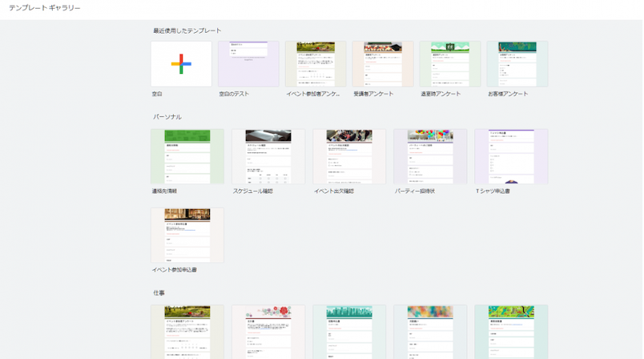Select the 連絡先情報 template thumbnail
The width and height of the screenshot is (644, 359).
point(187,156)
